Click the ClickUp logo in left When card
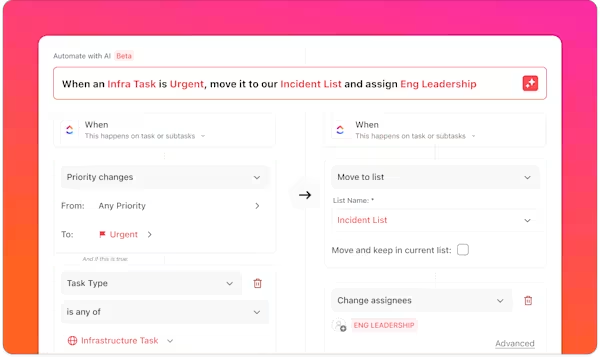Screen dimensions: 600x360 click(x=69, y=130)
